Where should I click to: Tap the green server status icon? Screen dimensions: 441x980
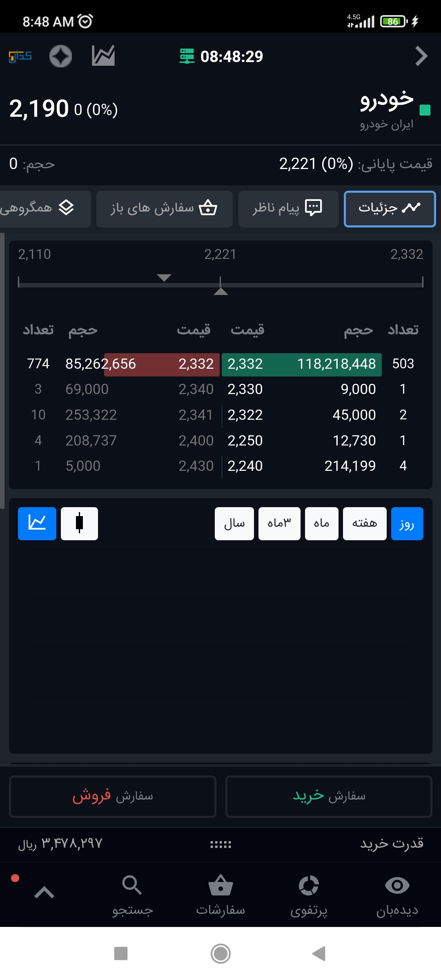[187, 56]
